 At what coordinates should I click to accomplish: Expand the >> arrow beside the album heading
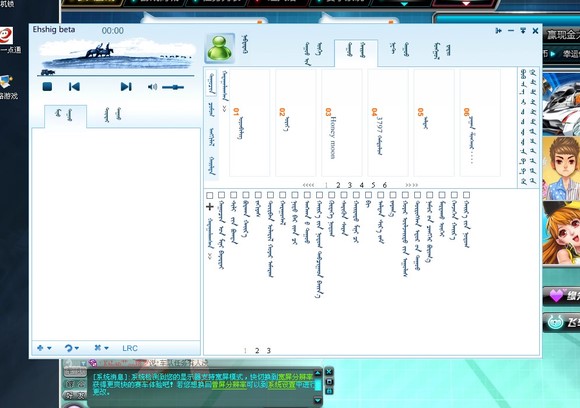[x=224, y=109]
